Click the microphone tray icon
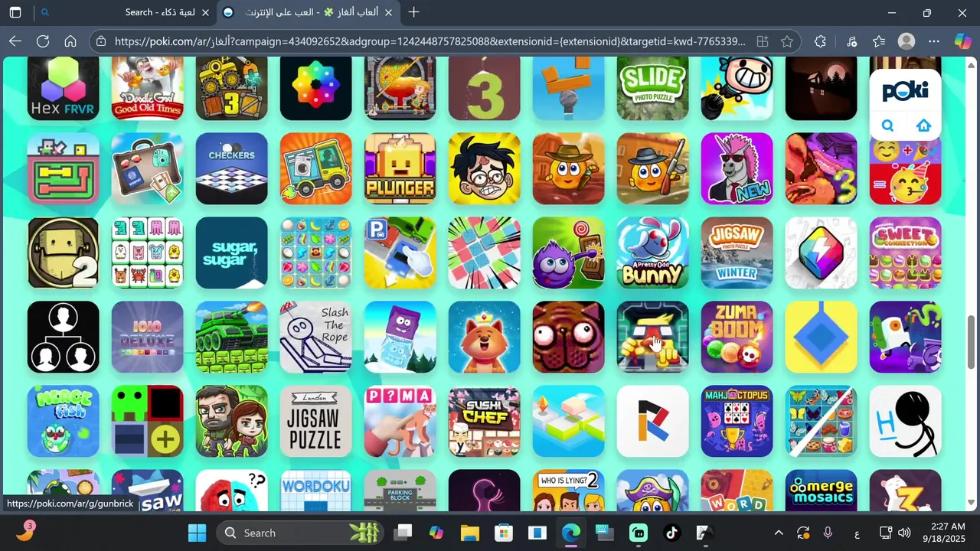 [x=828, y=533]
